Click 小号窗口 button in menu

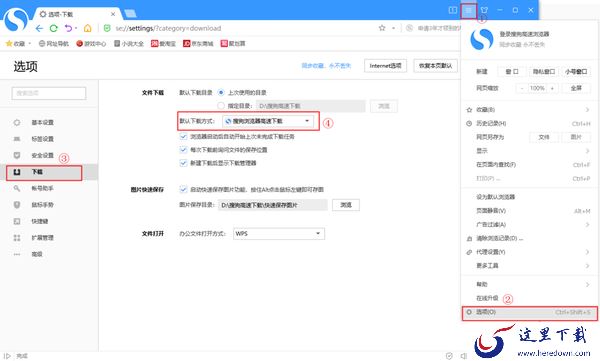pyautogui.click(x=576, y=72)
